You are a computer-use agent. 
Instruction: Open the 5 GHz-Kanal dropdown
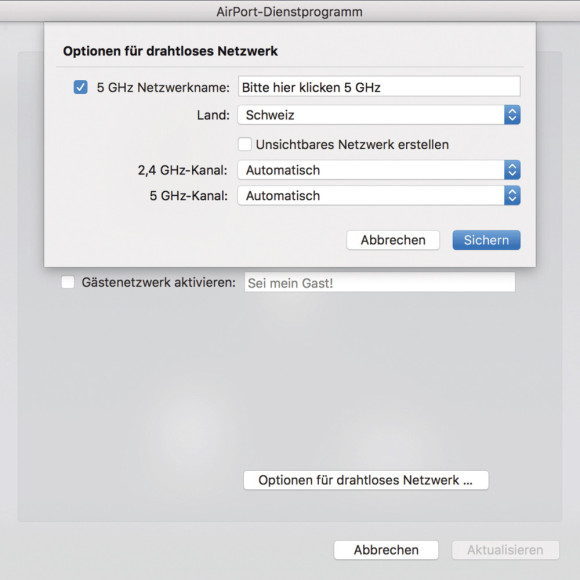tap(379, 196)
